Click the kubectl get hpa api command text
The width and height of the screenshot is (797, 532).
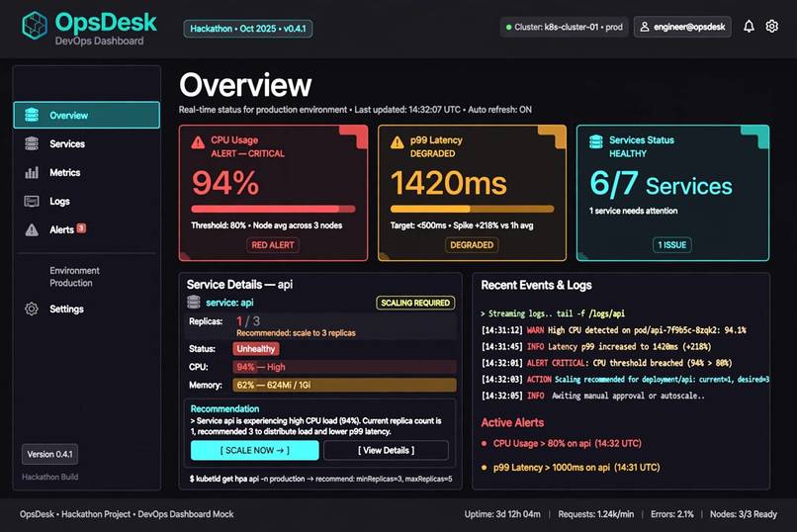320,479
